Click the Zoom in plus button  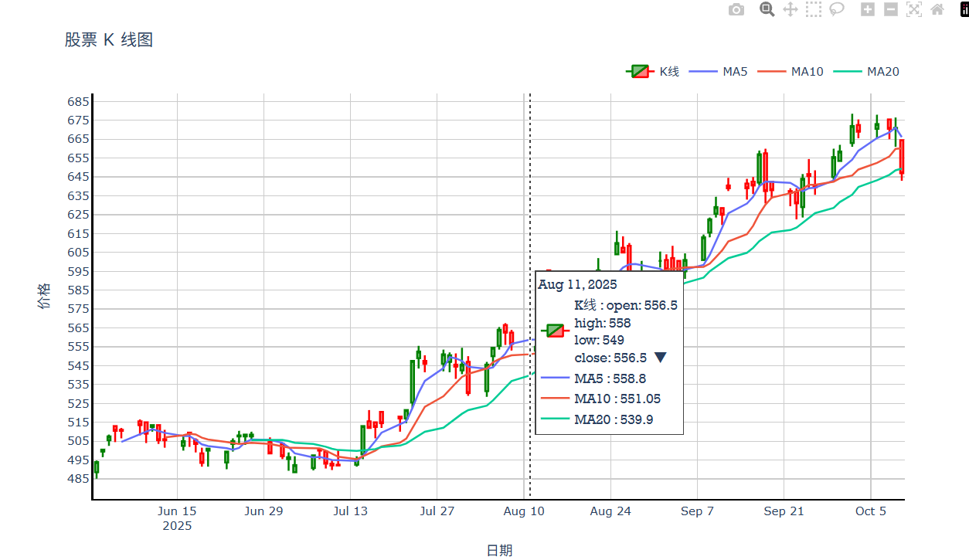(x=868, y=9)
